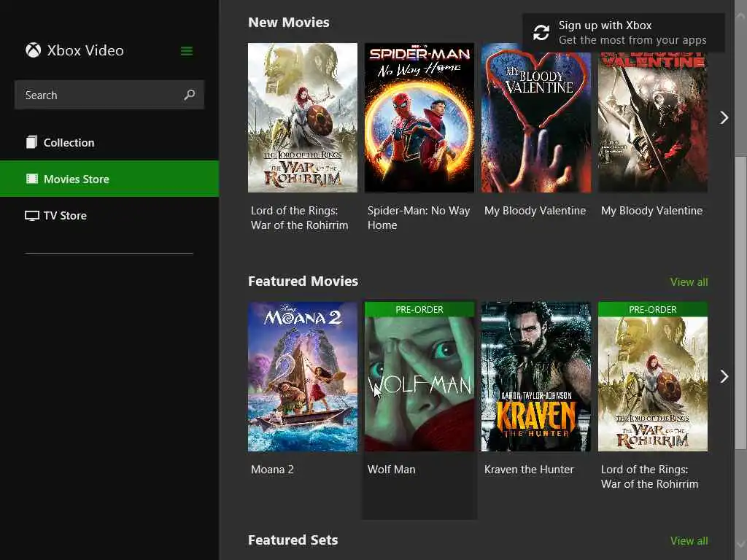This screenshot has height=560, width=747.
Task: Go to TV Store section
Action: click(109, 216)
